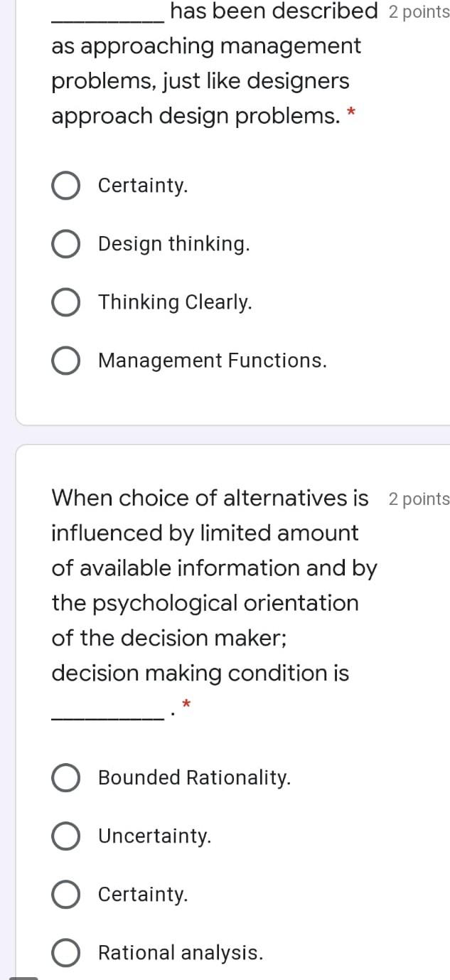450x980 pixels.
Task: Click the red required asterisk after 'design problems.'
Action: (350, 114)
